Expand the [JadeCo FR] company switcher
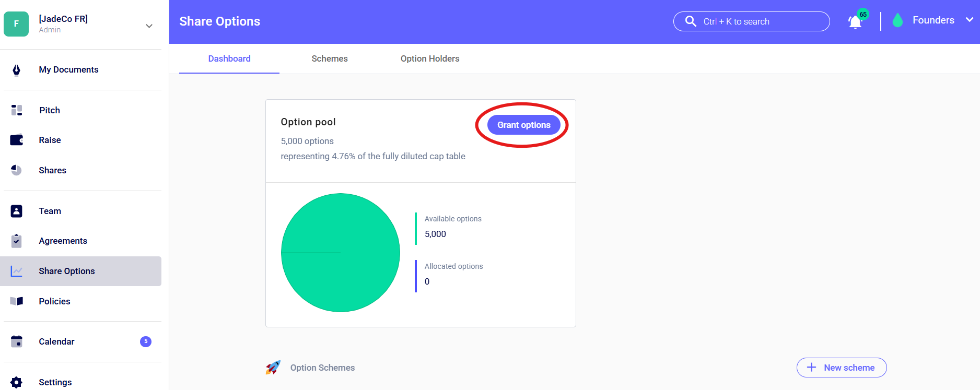 [149, 26]
